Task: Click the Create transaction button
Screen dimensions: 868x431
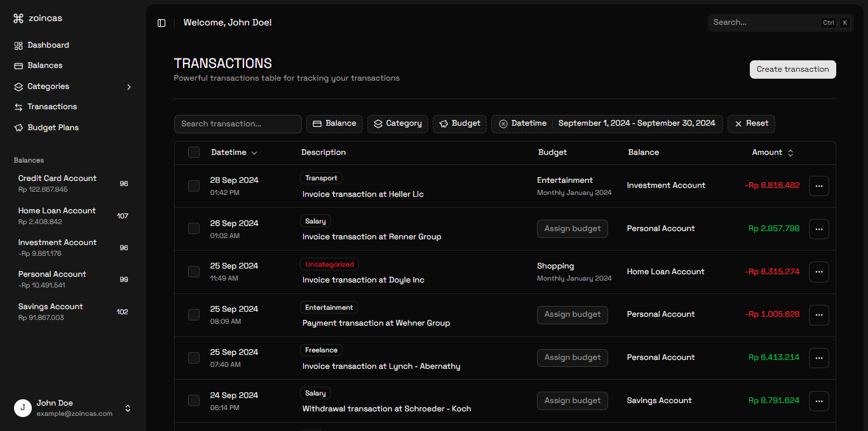Action: (x=792, y=70)
